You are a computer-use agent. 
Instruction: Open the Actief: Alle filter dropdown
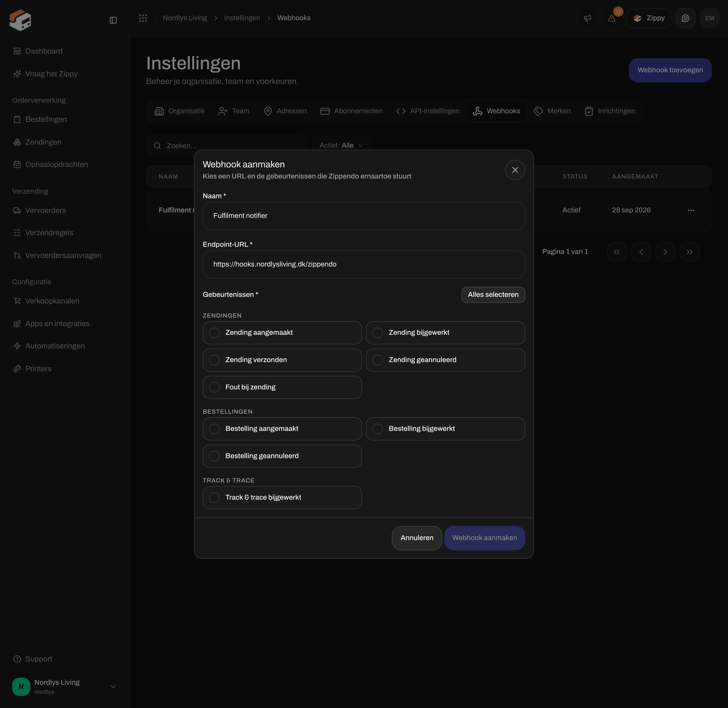click(341, 145)
